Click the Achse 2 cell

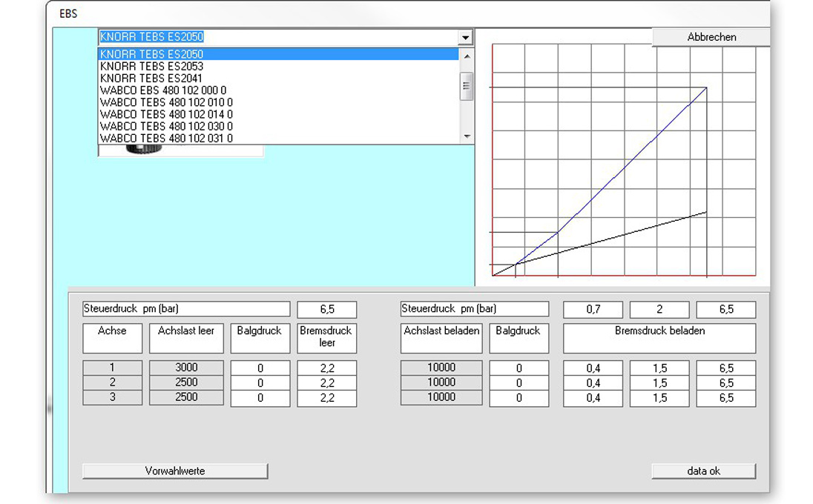click(x=113, y=382)
